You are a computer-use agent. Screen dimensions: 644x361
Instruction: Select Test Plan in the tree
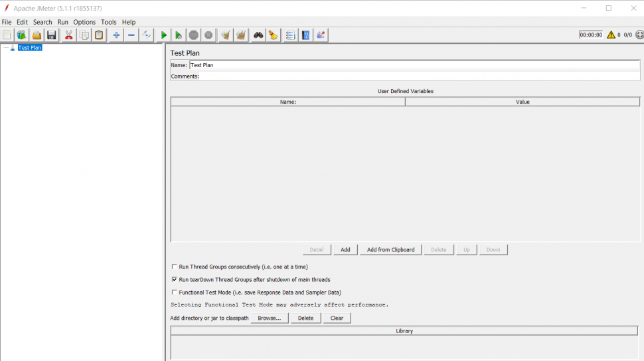[30, 48]
